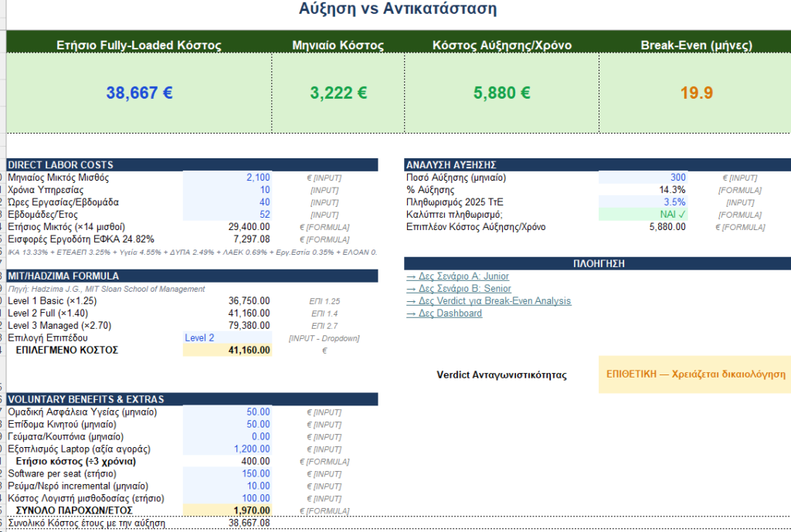The image size is (791, 532).
Task: Select the Break-Even 19.9 KPI card
Action: click(x=696, y=93)
